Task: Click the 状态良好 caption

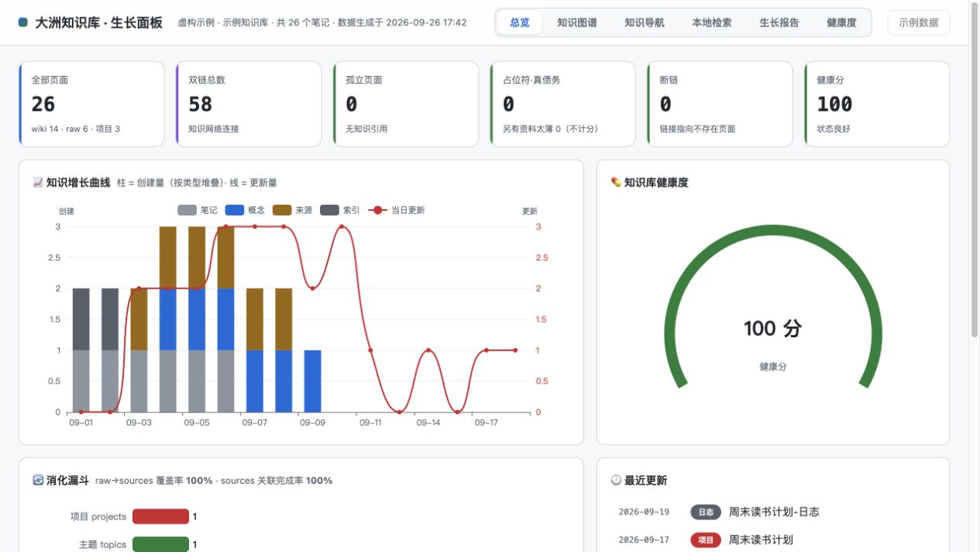Action: click(x=834, y=129)
